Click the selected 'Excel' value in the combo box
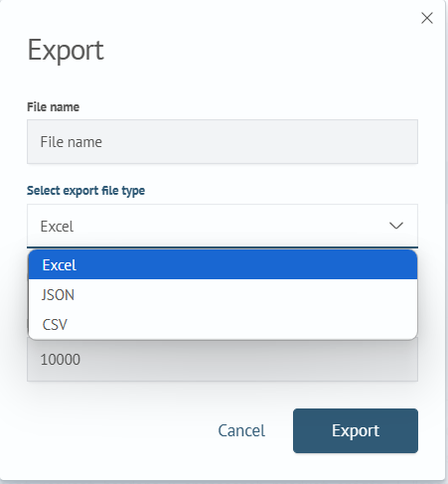The height and width of the screenshot is (484, 448). [x=57, y=227]
